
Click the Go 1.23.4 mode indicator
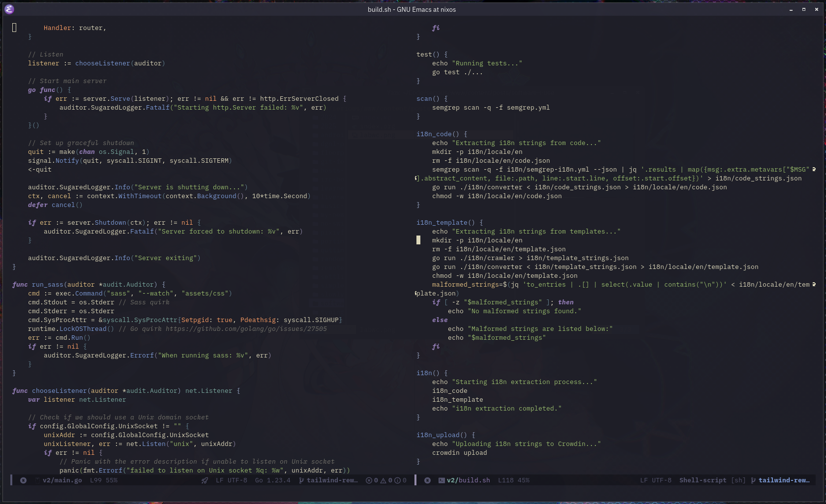point(272,480)
